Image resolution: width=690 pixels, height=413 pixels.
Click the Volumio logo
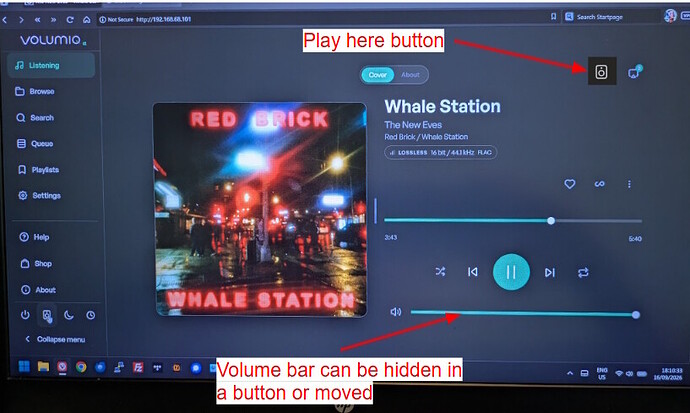53,40
